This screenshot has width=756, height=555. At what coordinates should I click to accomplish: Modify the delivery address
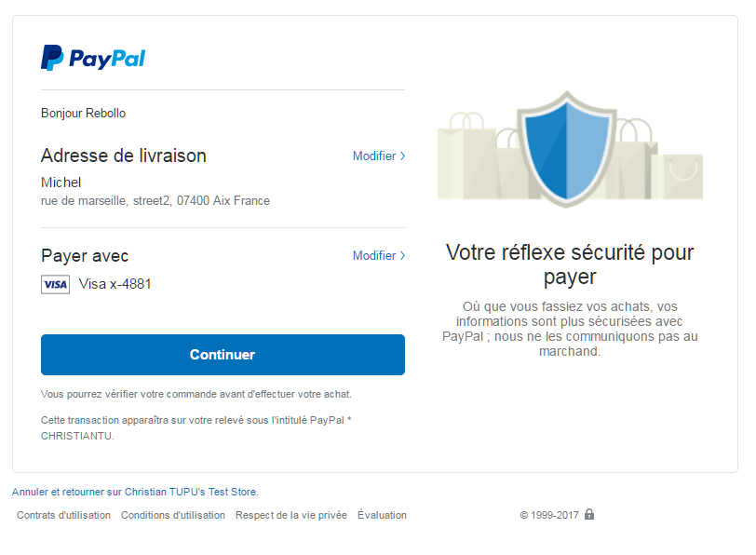374,156
